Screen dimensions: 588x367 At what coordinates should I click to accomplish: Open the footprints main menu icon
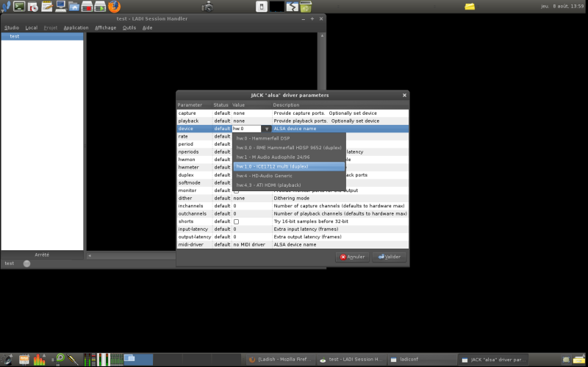tap(5, 7)
